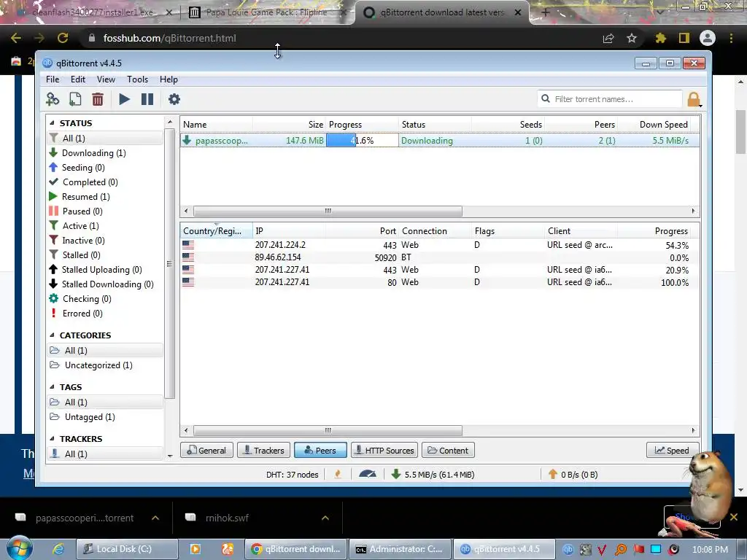Open papasscooperi torrent download options chevron
747x560 pixels.
click(155, 518)
